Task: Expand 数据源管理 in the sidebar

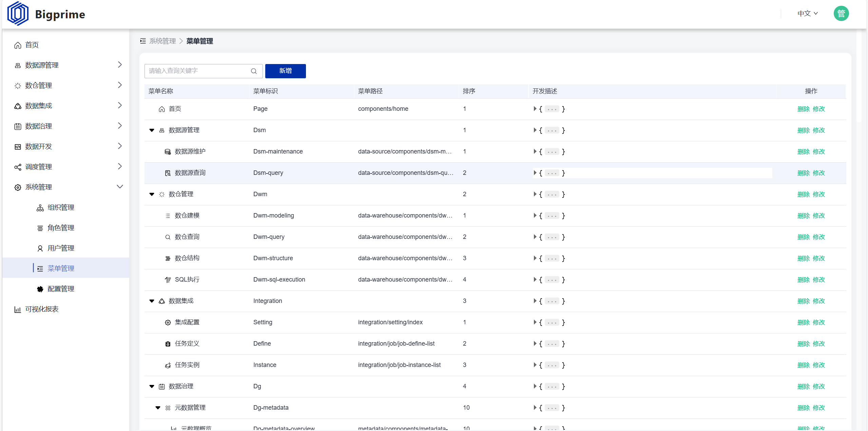Action: tap(120, 65)
